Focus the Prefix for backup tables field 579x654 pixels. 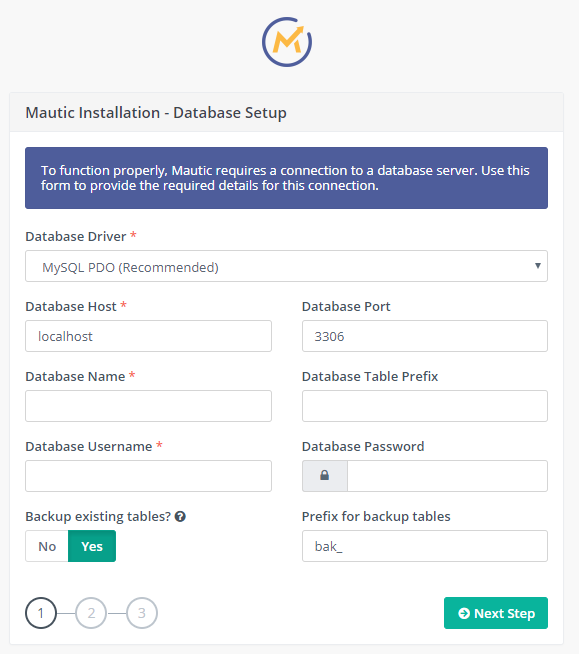point(425,546)
